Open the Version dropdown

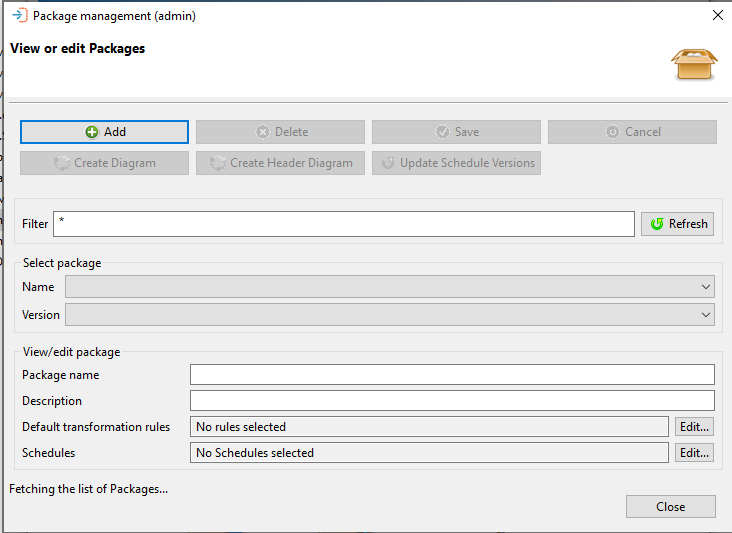390,315
